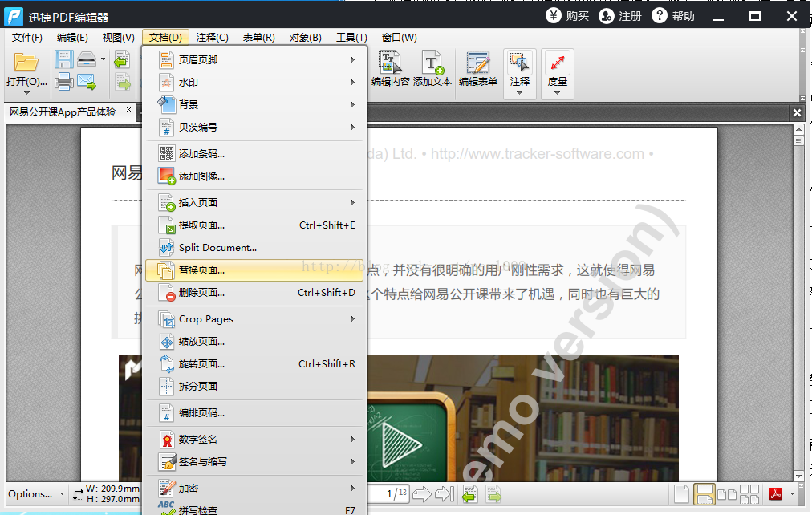Screen dimensions: 812x515
Task: Open dropdown arrow beside scanner icon
Action: pos(103,59)
